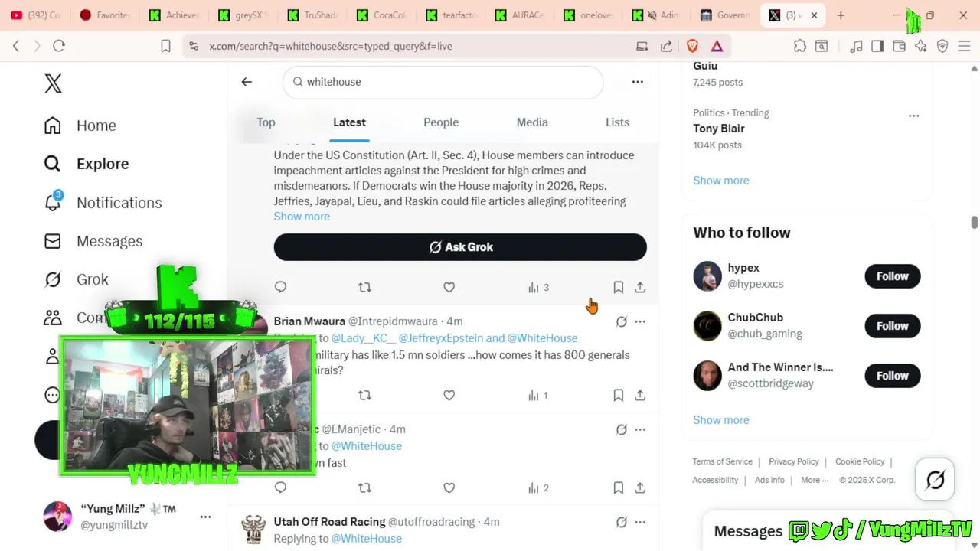Open the Notifications bell in sidebar
Image resolution: width=980 pixels, height=551 pixels.
tap(52, 202)
